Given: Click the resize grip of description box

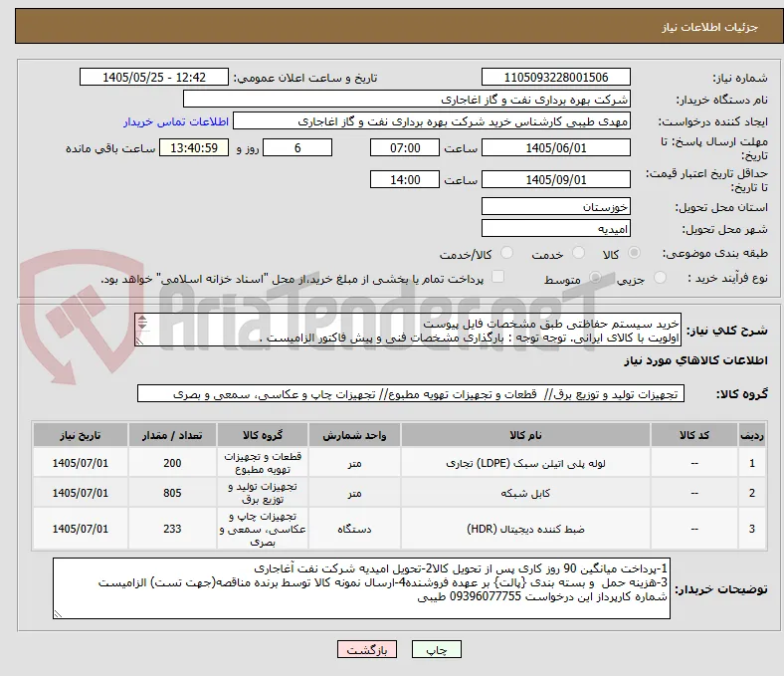Looking at the screenshot, I should coord(140,340).
